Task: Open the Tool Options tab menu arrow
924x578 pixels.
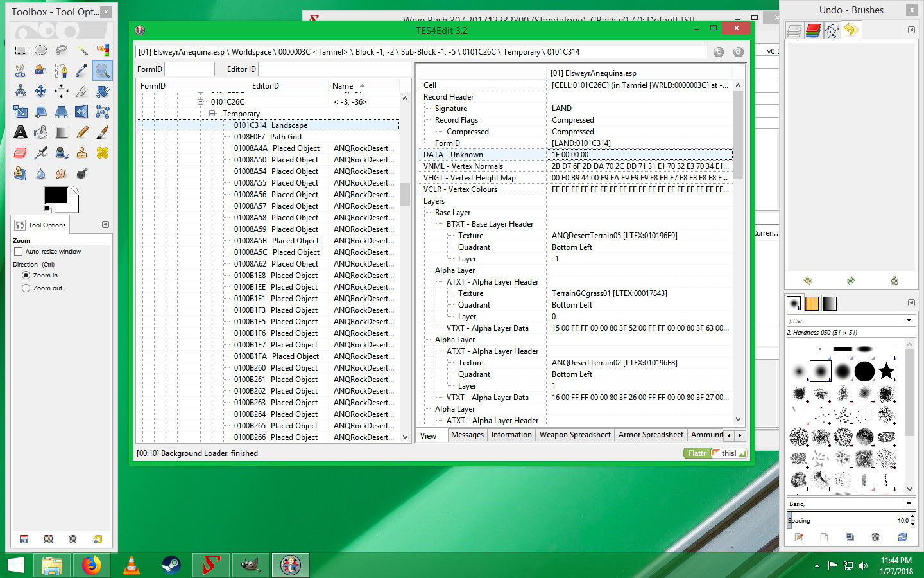Action: pos(105,224)
